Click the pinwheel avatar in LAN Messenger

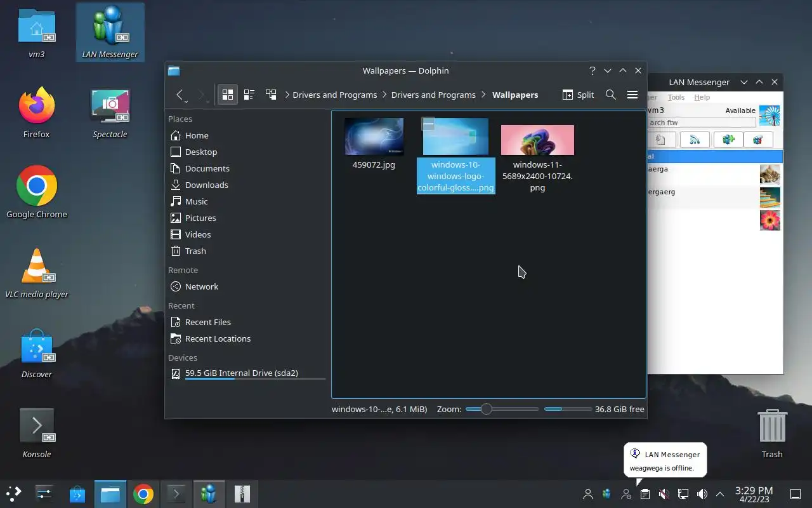click(x=769, y=116)
